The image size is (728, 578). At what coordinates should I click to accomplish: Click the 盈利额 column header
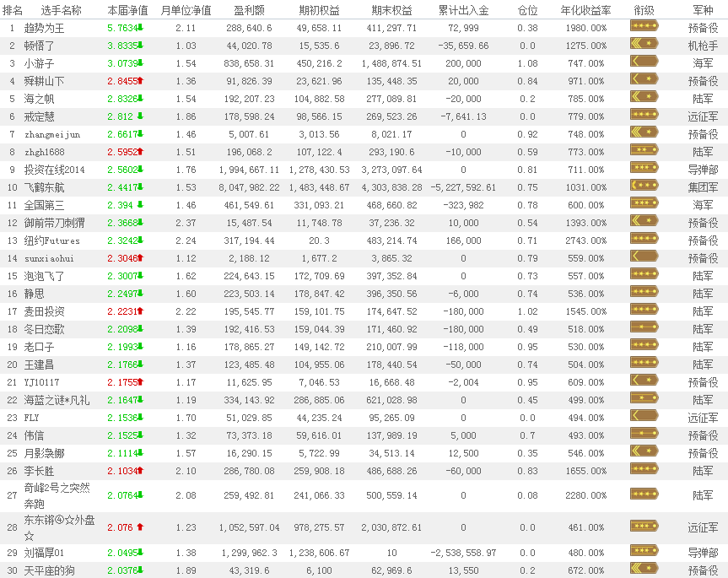coord(250,10)
